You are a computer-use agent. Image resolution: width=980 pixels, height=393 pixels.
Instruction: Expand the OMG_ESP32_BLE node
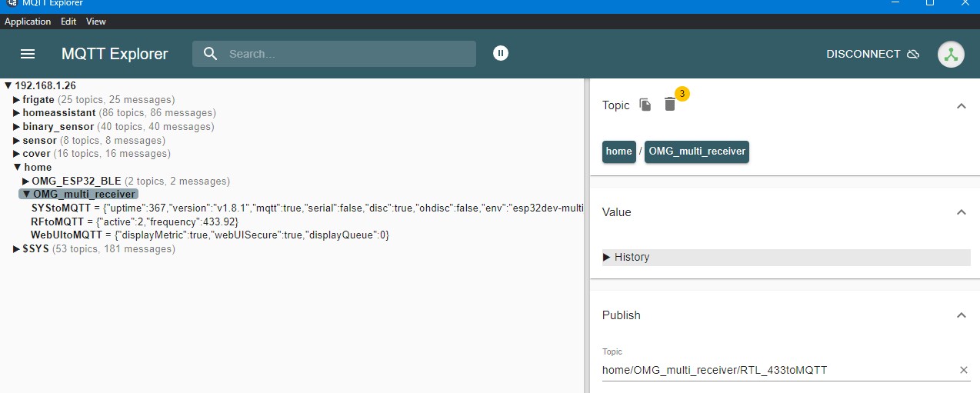tap(26, 181)
